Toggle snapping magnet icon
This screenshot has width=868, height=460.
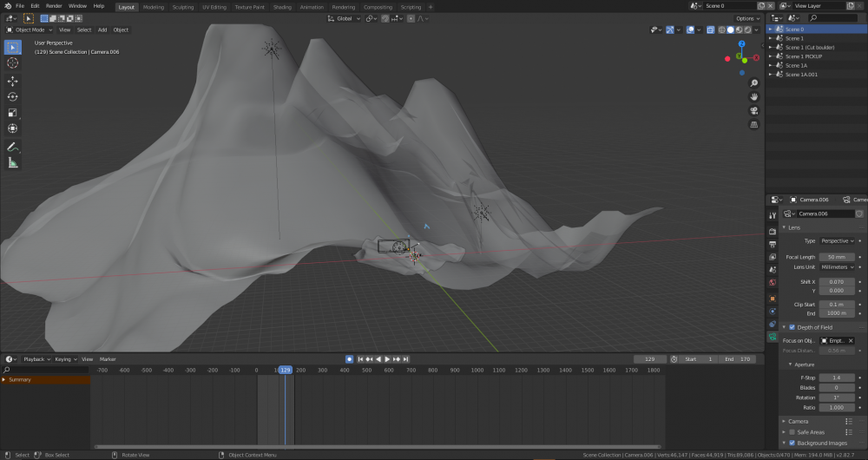[x=385, y=19]
